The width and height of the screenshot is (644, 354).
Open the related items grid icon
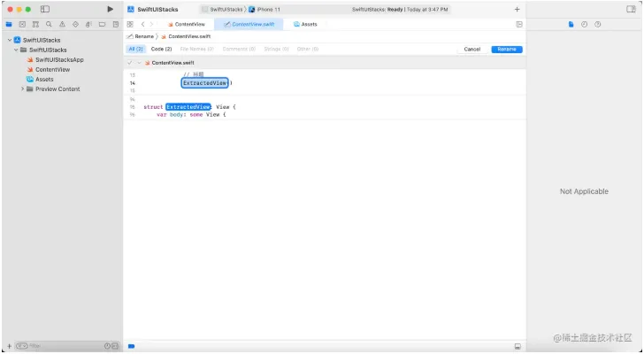coord(130,24)
